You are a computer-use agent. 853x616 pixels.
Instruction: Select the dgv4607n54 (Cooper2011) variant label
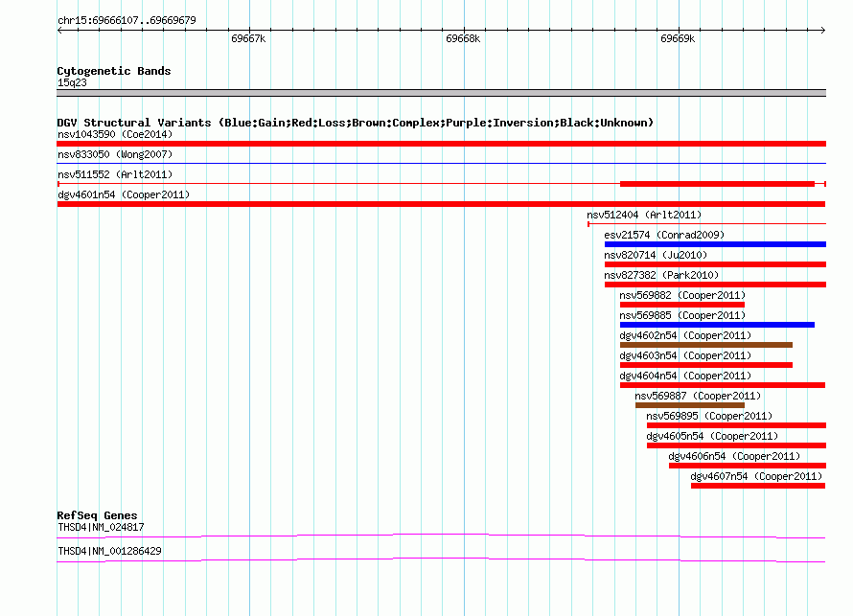tap(756, 476)
